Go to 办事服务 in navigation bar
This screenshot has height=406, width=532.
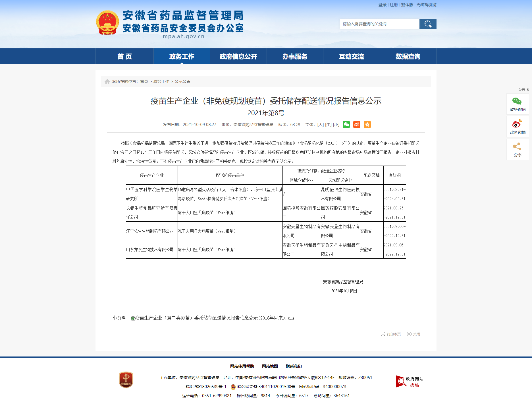295,57
